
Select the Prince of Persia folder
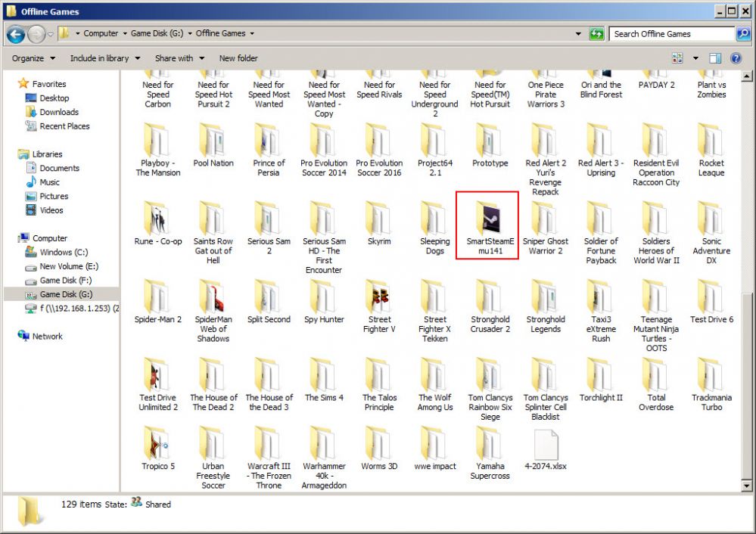click(269, 151)
